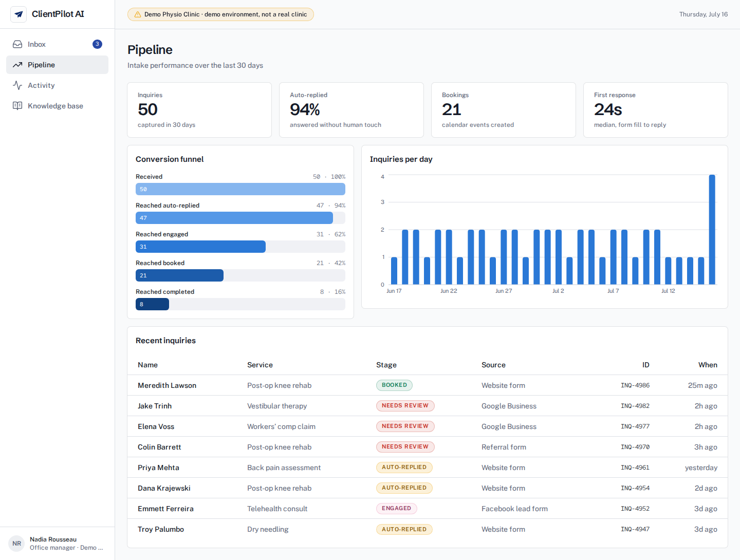Viewport: 740px width, 560px height.
Task: Open Dana Krajewski inquiry
Action: (428, 488)
